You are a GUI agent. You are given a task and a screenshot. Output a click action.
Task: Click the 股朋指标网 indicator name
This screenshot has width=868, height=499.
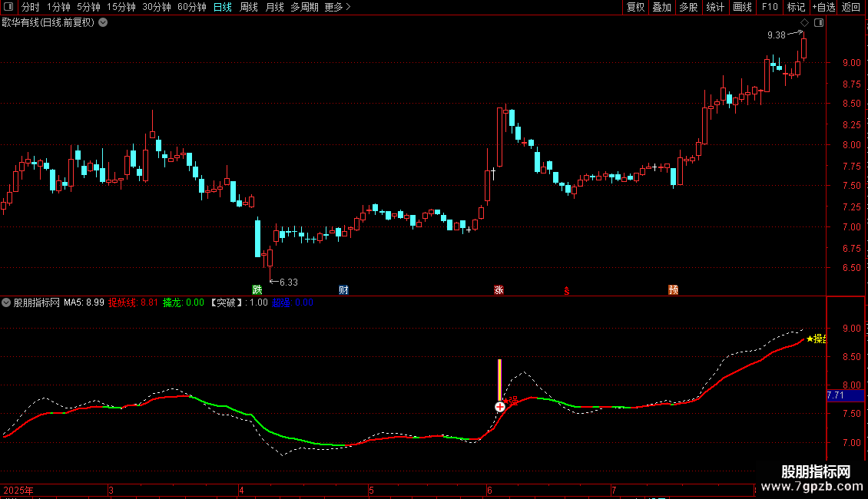37,302
